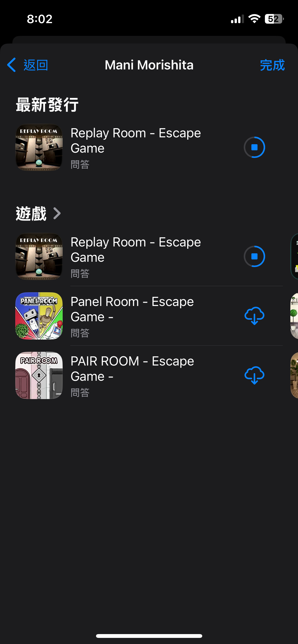The image size is (298, 644).
Task: Tap 完成 to dismiss the sheet
Action: point(272,65)
